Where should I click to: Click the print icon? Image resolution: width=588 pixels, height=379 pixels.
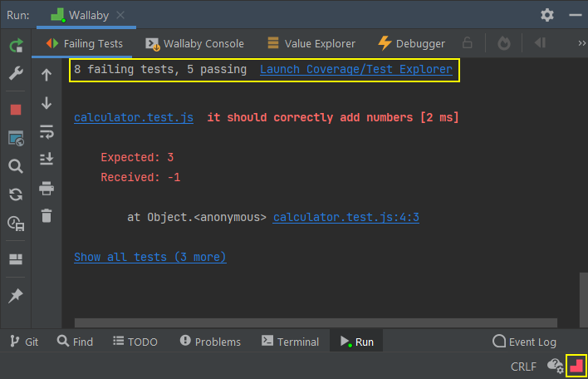[47, 188]
